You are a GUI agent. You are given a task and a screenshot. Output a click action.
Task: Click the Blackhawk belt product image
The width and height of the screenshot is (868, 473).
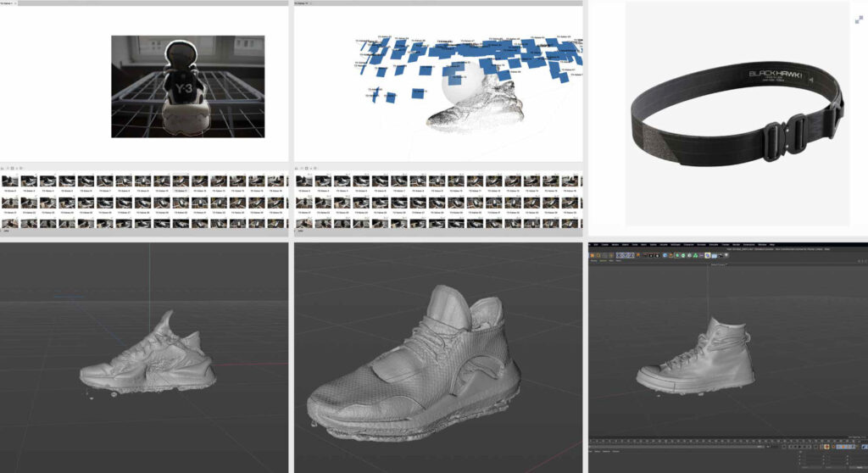(x=737, y=114)
